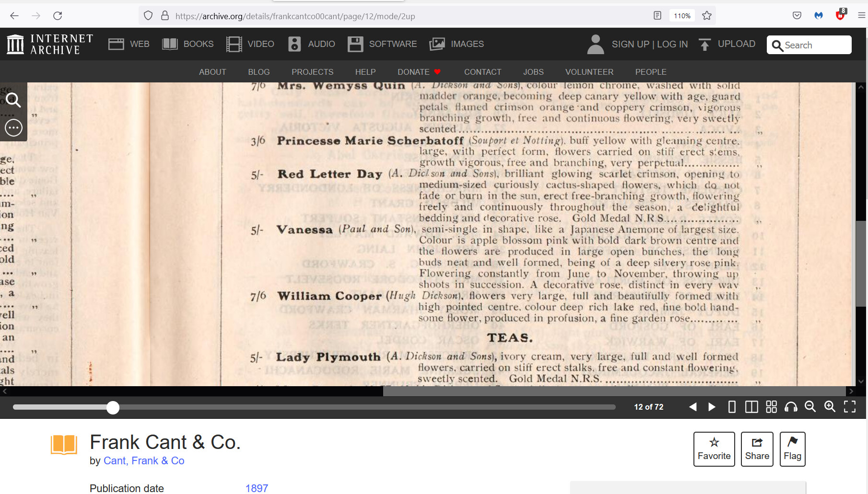
Task: View site security padlock info
Action: click(165, 16)
